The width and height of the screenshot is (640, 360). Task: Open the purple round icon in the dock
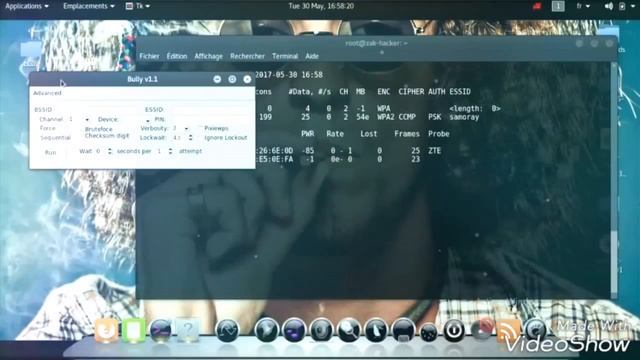[x=293, y=330]
